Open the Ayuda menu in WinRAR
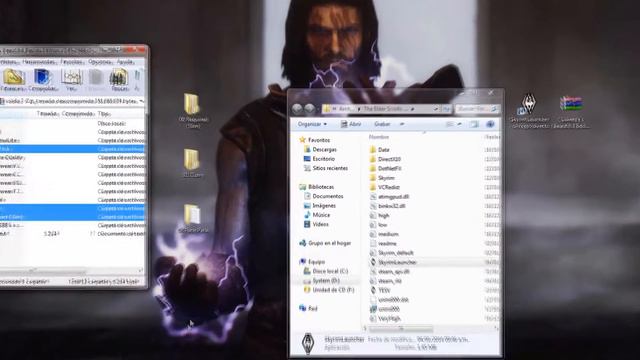 coord(125,62)
